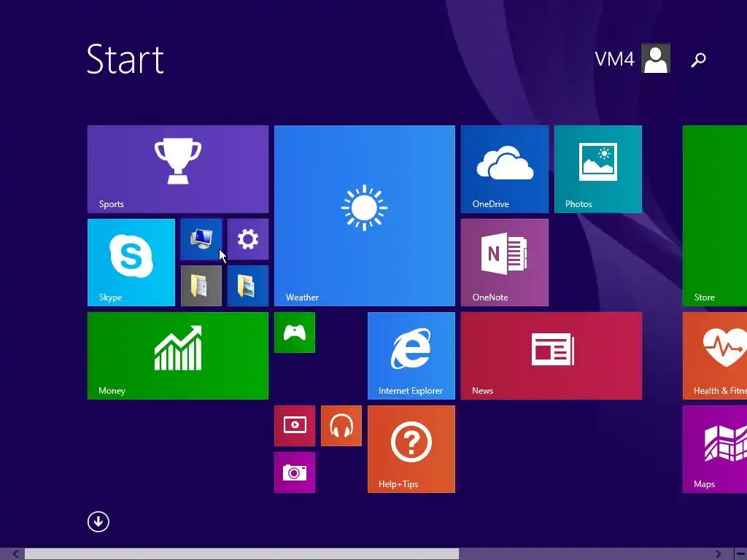The image size is (747, 560).
Task: Open the Pictures folder tile
Action: coord(248,286)
